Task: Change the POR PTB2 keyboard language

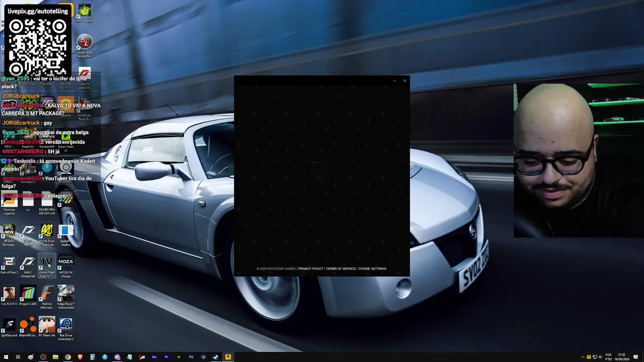Action: click(608, 357)
